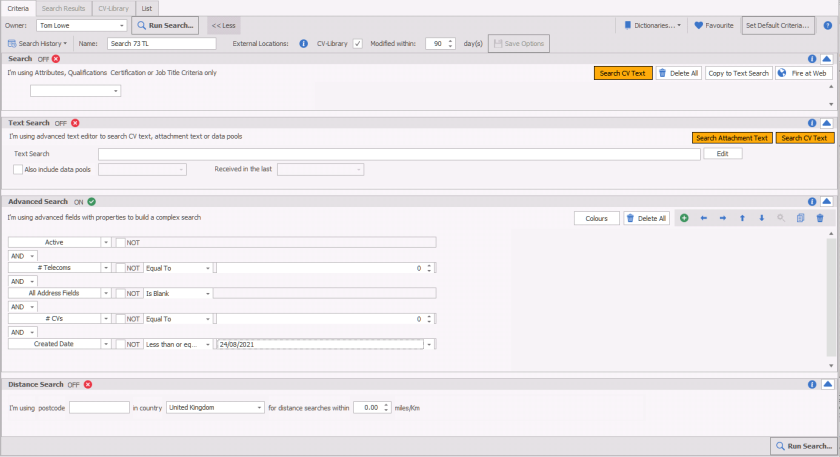The image size is (840, 457).
Task: Switch to the List tab
Action: click(x=146, y=7)
